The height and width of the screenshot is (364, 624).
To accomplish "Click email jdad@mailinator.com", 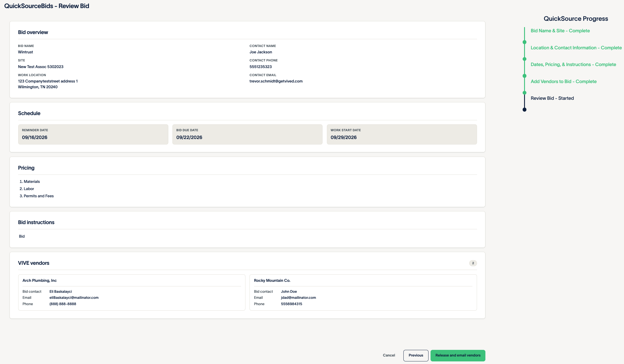I will 298,298.
